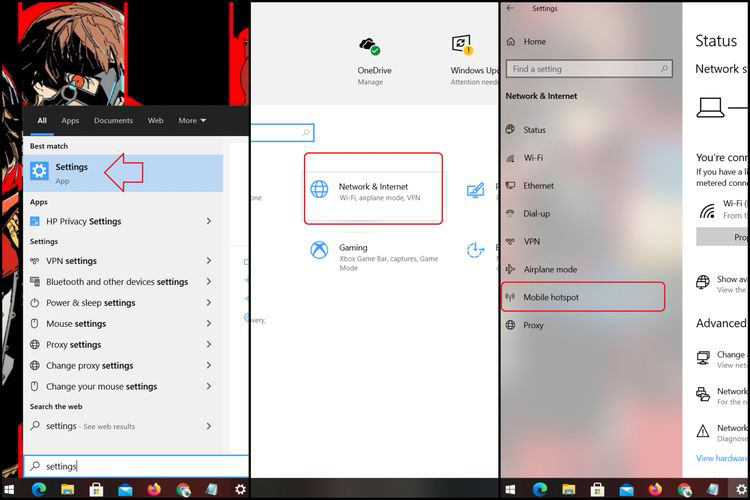Viewport: 750px width, 500px height.
Task: Click the Power & sleep settings icon
Action: (x=34, y=303)
